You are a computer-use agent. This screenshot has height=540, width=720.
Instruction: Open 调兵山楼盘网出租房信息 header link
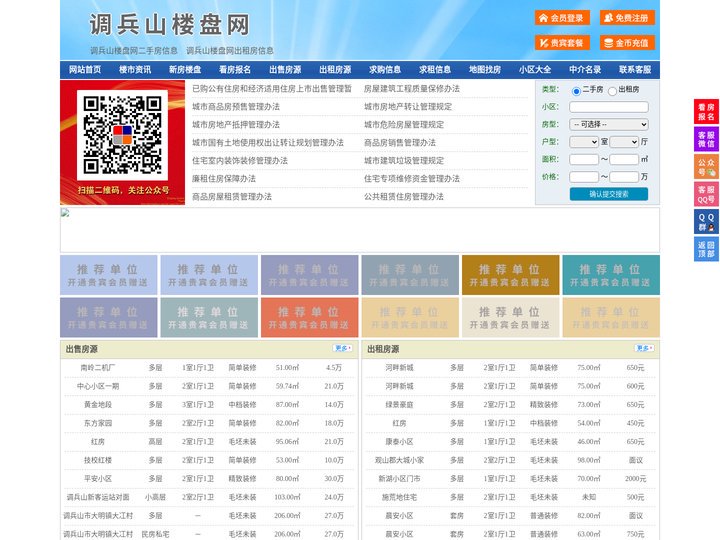pyautogui.click(x=230, y=51)
